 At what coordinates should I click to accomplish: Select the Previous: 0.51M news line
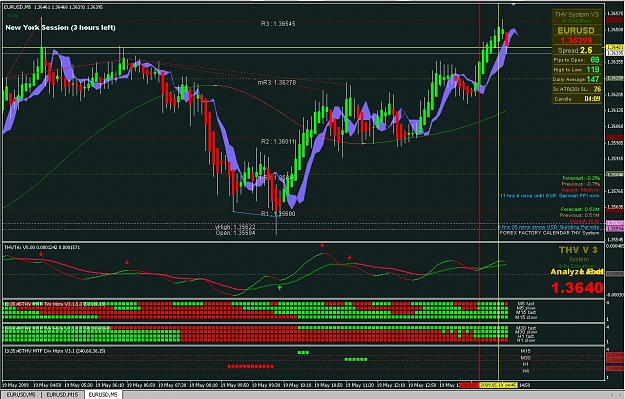point(580,215)
